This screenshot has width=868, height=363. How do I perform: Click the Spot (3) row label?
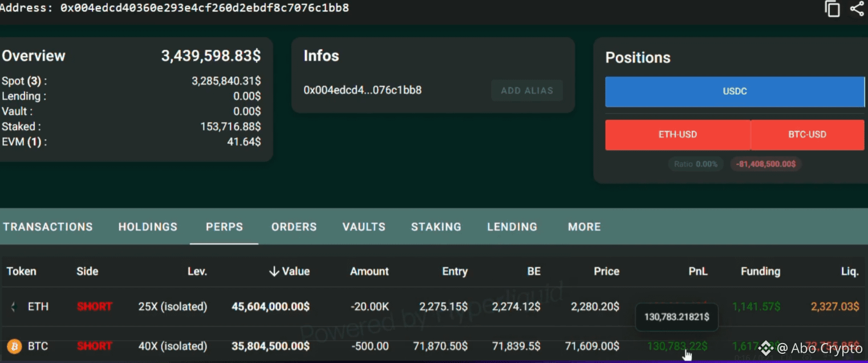tap(25, 81)
